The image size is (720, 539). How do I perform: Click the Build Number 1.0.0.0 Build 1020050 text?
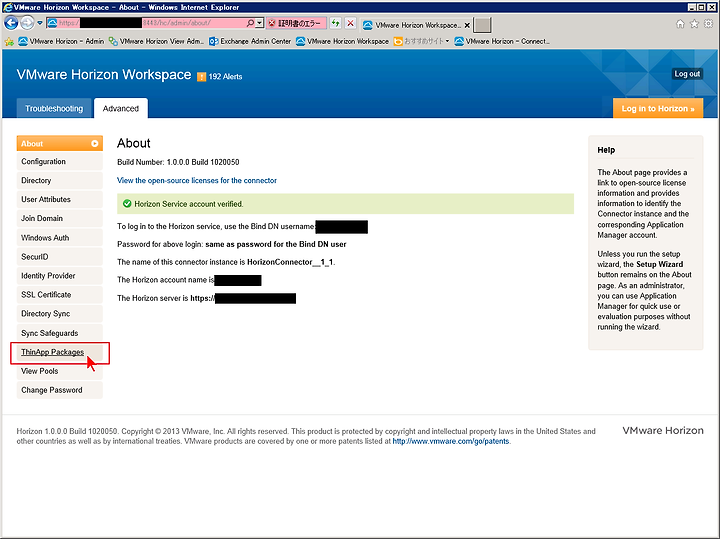(178, 162)
